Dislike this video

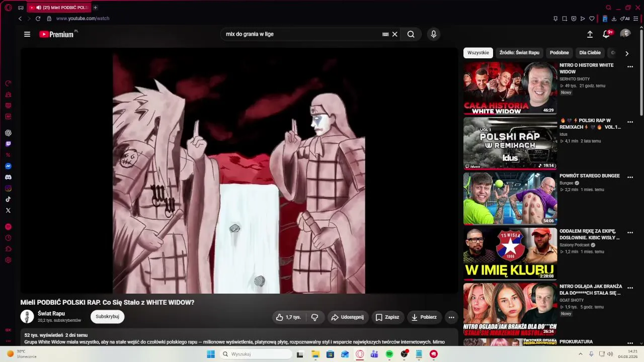point(315,317)
